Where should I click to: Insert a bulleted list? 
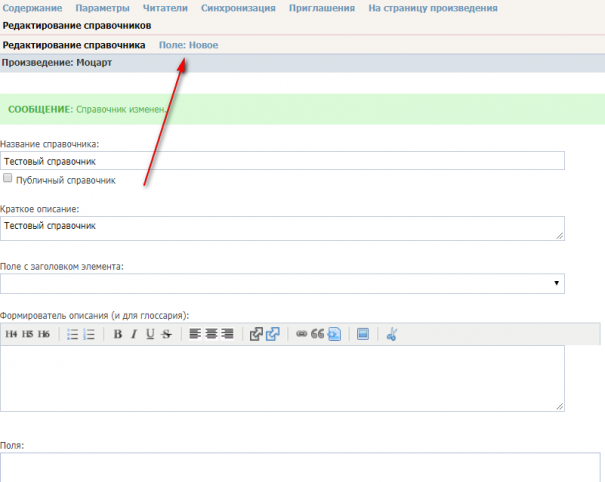click(x=73, y=334)
